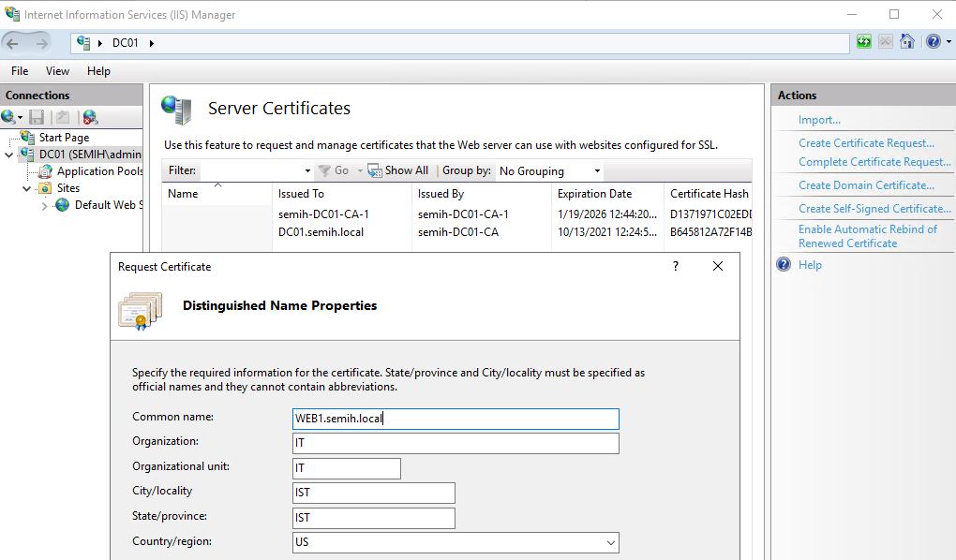Click Create Domain Certificate action link
956x560 pixels.
866,185
